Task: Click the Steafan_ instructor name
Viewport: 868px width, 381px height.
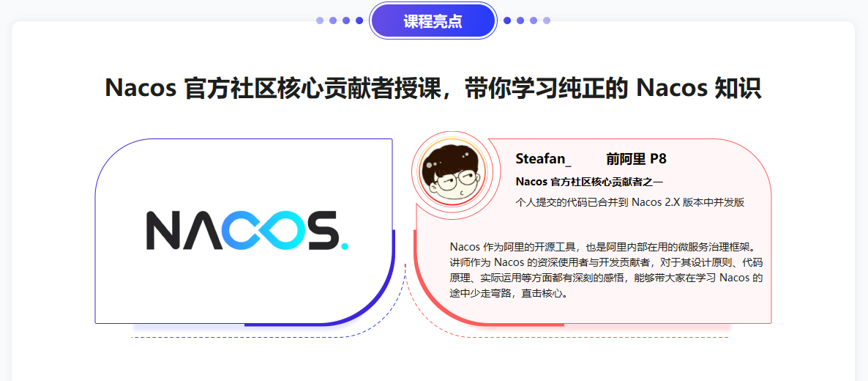Action: click(543, 159)
